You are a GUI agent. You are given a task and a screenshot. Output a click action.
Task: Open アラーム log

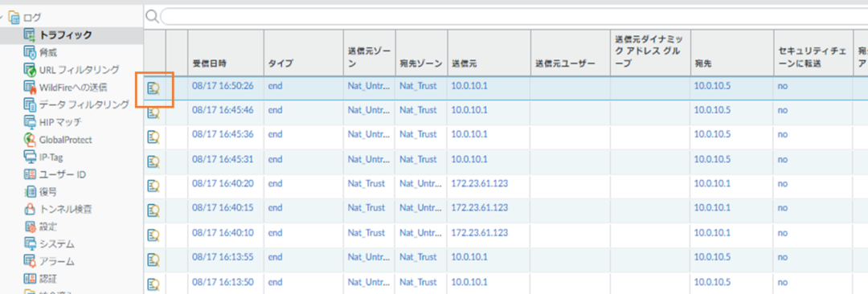tap(57, 261)
